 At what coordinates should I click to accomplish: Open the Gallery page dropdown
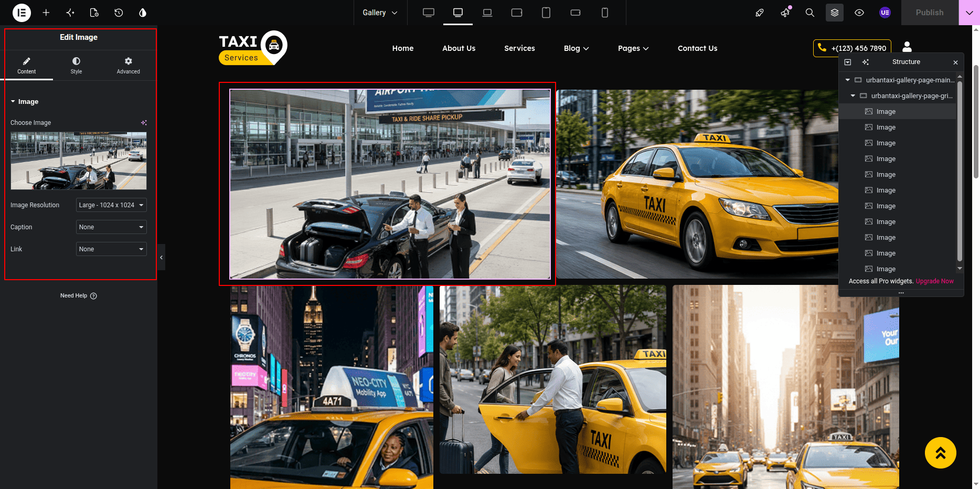pyautogui.click(x=380, y=13)
